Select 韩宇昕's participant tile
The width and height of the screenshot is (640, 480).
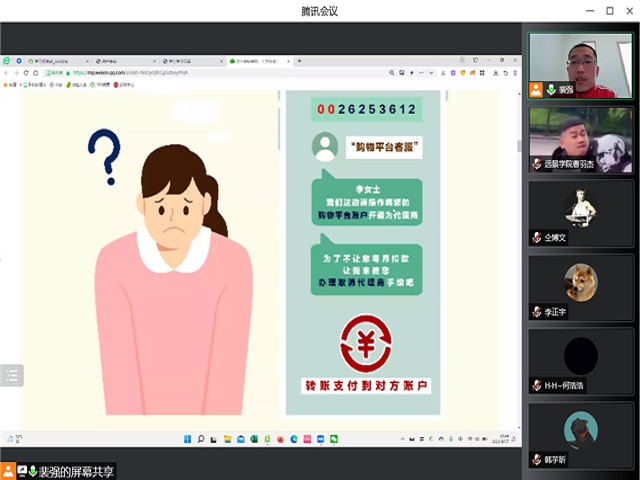pyautogui.click(x=580, y=436)
